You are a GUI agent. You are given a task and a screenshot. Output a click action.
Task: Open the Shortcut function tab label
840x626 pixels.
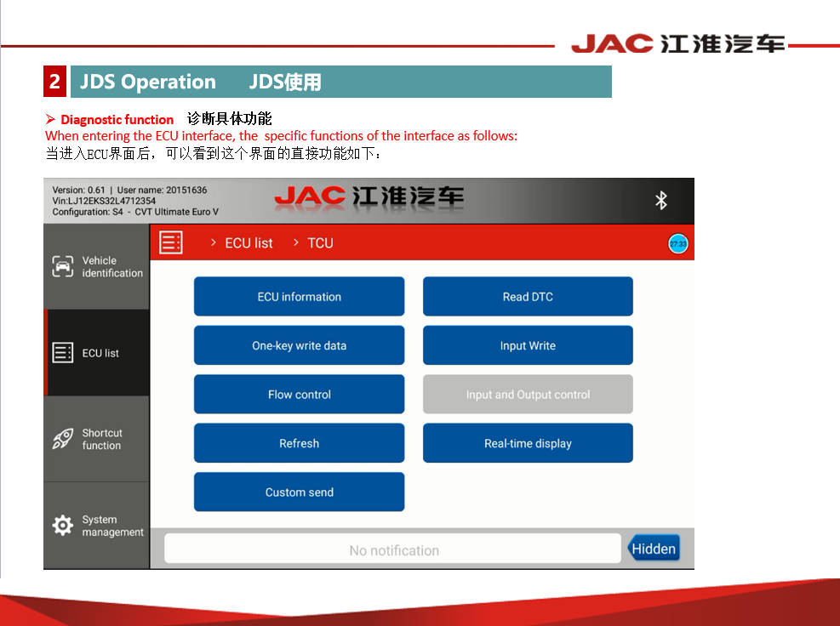pyautogui.click(x=102, y=439)
